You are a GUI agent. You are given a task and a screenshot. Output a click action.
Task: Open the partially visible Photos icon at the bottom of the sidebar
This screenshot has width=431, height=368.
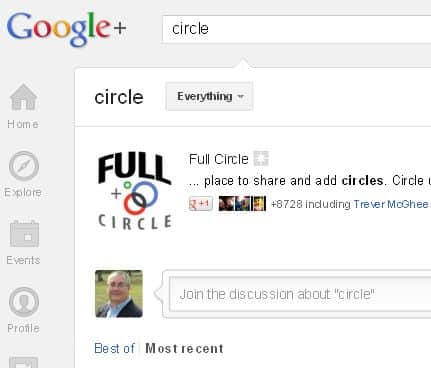(23, 362)
